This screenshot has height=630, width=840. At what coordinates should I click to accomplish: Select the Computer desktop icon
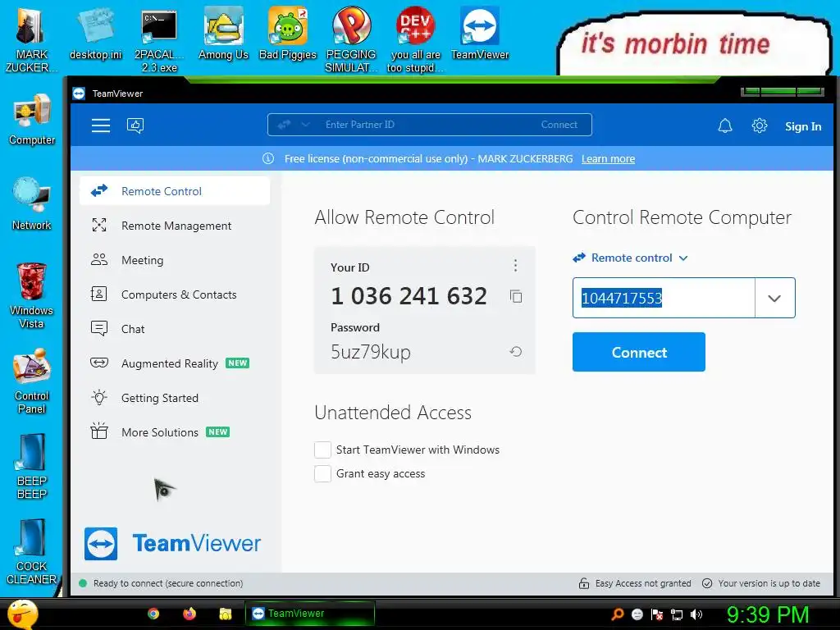pos(32,119)
